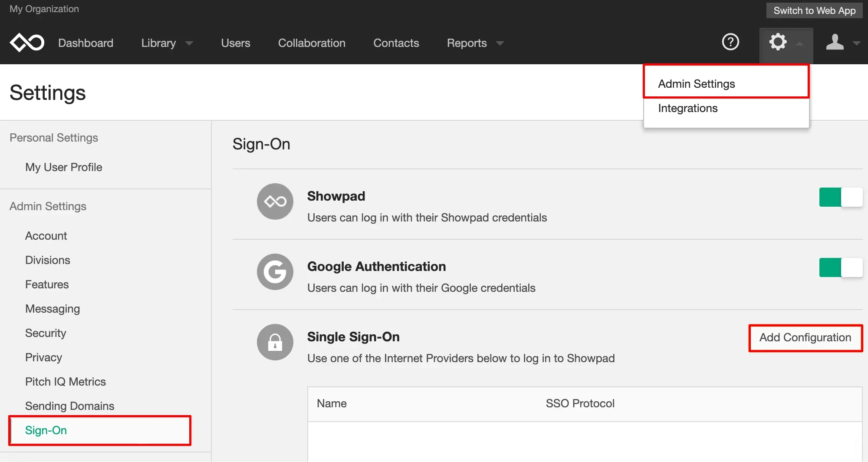The width and height of the screenshot is (868, 462).
Task: Toggle Google Authentication login switch
Action: [841, 267]
